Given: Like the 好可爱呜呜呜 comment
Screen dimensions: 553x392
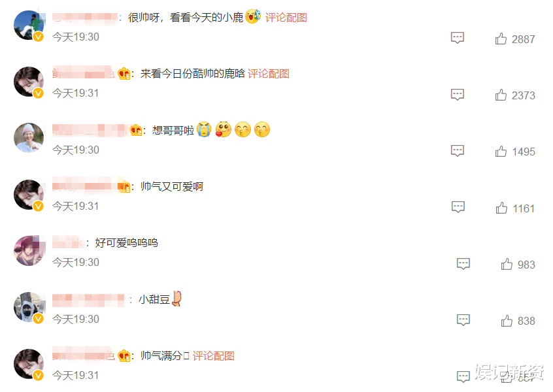Looking at the screenshot, I should pos(507,264).
